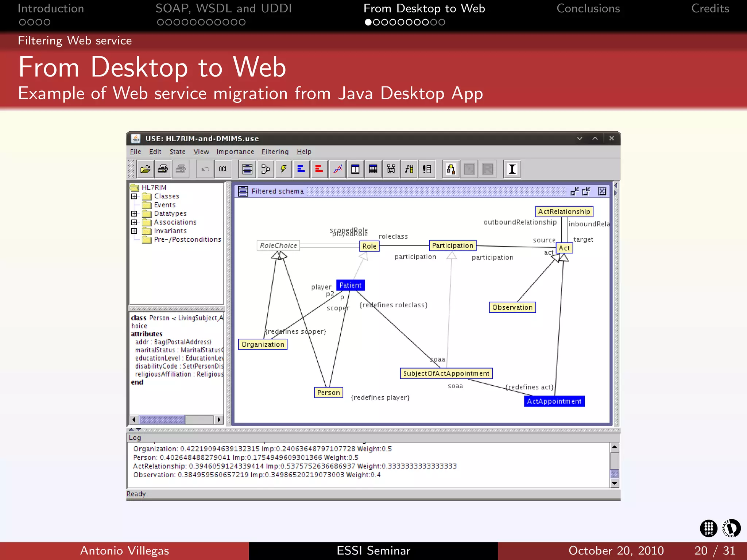Click the call stack view icon

(409, 169)
